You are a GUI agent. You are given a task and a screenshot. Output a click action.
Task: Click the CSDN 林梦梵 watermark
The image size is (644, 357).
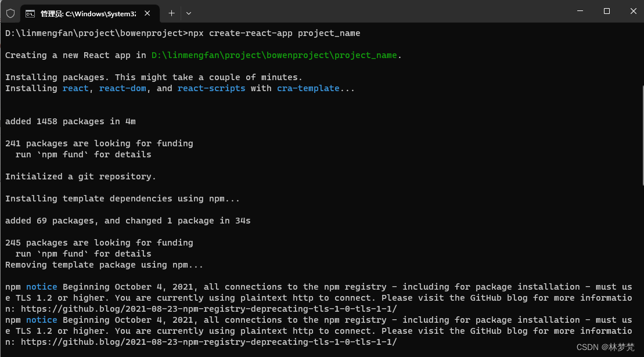(x=607, y=347)
